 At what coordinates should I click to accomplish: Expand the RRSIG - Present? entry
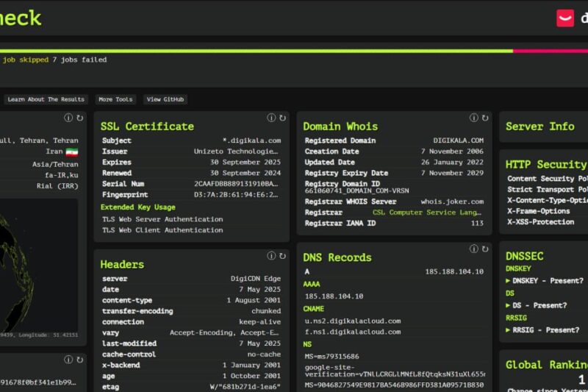(542, 330)
